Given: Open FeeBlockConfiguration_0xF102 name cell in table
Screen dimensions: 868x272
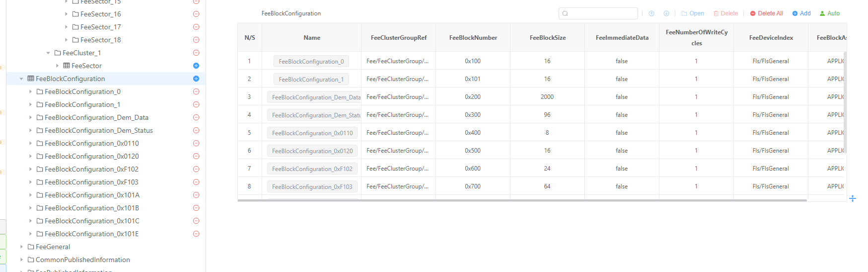Looking at the screenshot, I should [x=312, y=169].
